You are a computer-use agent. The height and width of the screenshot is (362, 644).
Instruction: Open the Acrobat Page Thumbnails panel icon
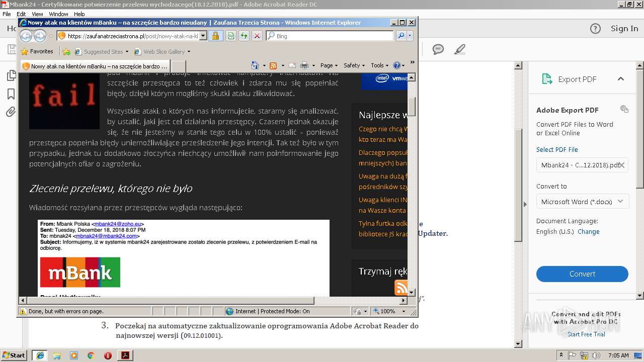[11, 76]
